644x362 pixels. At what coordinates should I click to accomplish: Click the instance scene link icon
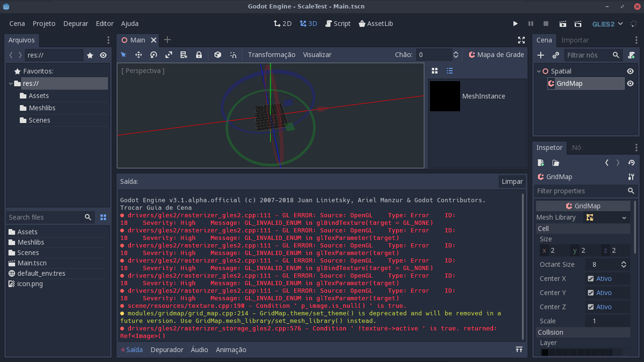[555, 55]
